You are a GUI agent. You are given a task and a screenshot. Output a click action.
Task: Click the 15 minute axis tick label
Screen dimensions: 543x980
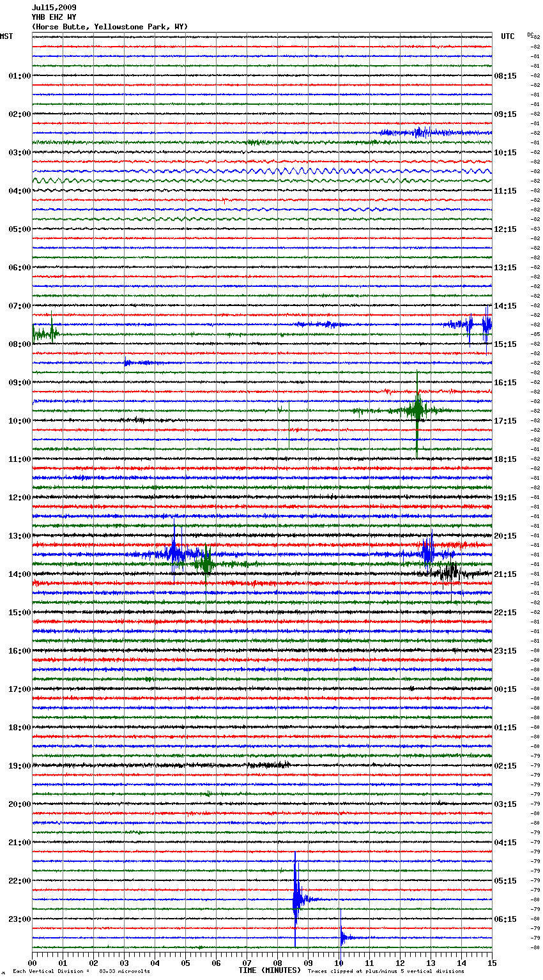tap(492, 963)
